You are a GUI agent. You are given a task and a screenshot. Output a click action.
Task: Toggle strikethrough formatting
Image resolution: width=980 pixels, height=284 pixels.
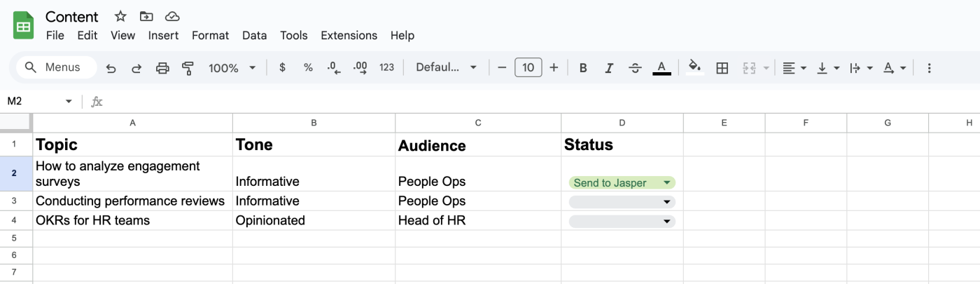[x=635, y=68]
